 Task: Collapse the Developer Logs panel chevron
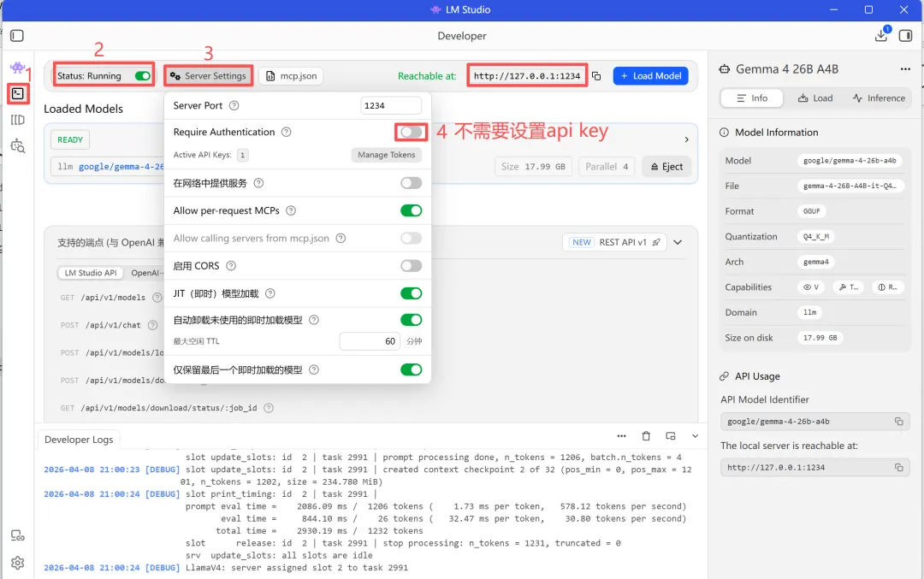(695, 436)
